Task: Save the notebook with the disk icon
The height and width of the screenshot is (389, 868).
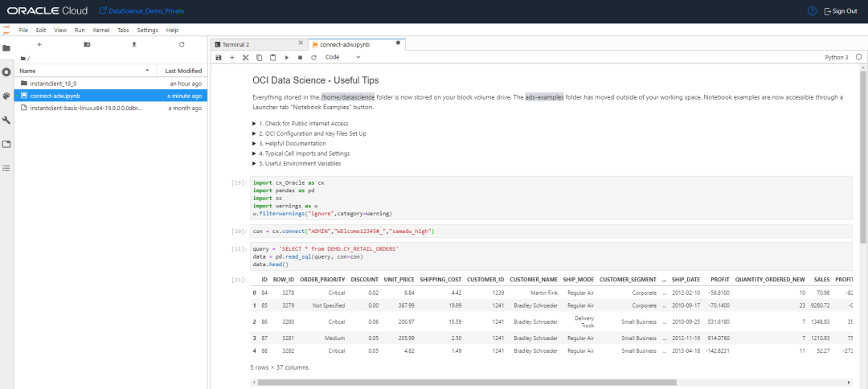Action: (x=219, y=57)
